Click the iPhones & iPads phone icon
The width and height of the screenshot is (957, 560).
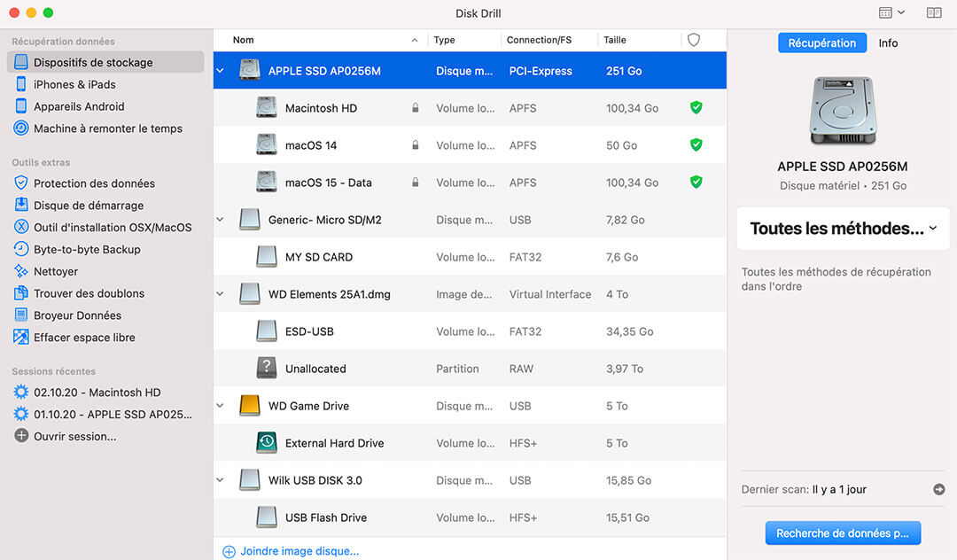20,84
